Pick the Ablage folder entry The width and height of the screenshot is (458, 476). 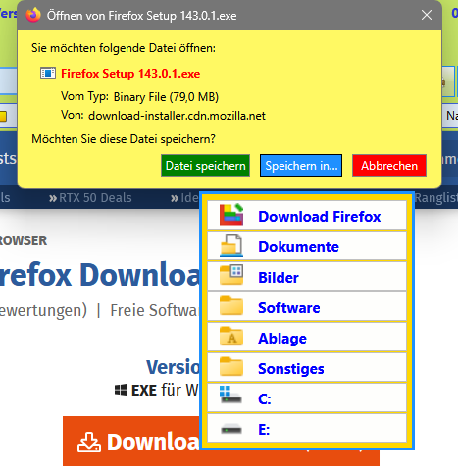pyautogui.click(x=307, y=338)
